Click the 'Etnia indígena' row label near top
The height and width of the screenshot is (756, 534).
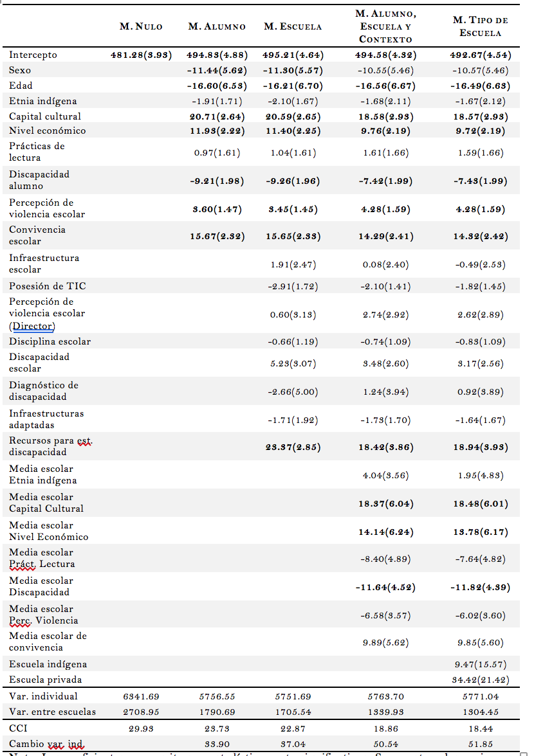click(42, 101)
